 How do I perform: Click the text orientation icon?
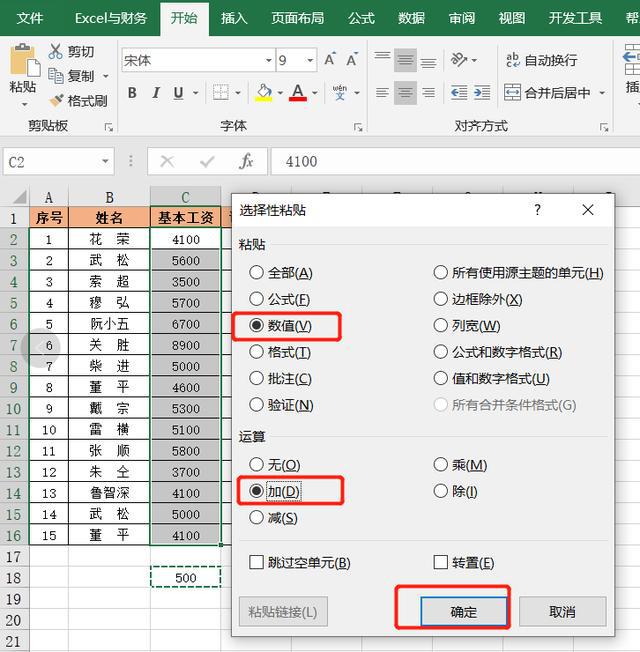[459, 60]
